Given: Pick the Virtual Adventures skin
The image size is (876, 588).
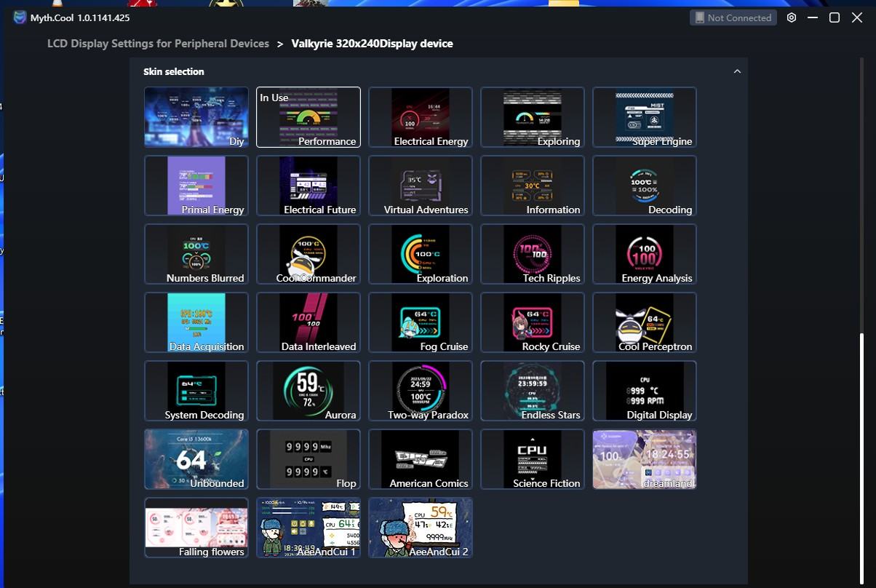Looking at the screenshot, I should 420,185.
